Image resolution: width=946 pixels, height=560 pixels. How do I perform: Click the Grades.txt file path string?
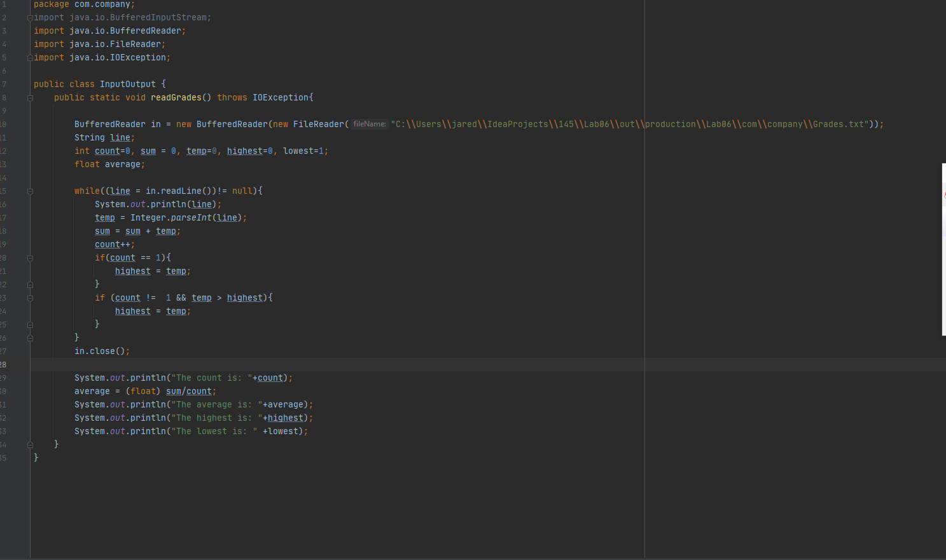click(x=630, y=124)
